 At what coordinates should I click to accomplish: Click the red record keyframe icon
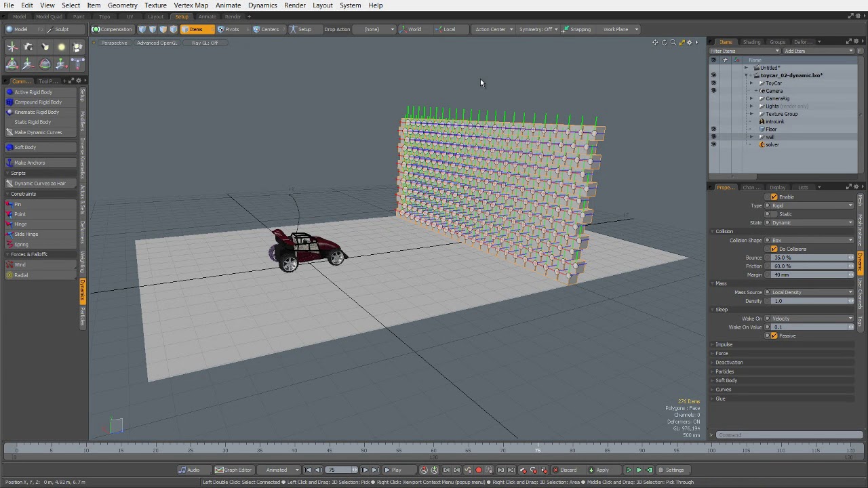(479, 470)
